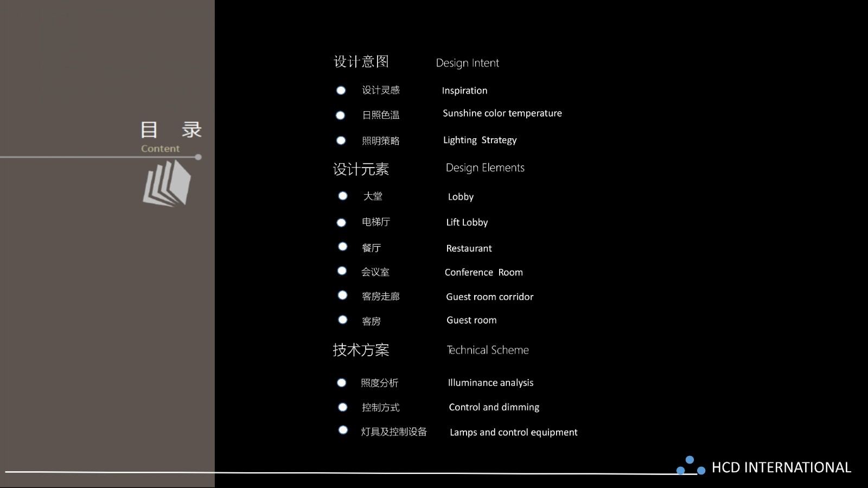Viewport: 868px width, 488px height.
Task: Click the Inspiration entry
Action: click(x=464, y=91)
